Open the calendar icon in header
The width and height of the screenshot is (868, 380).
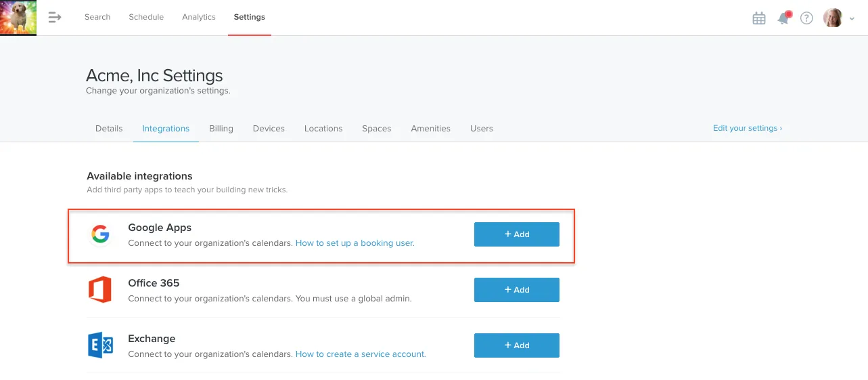point(759,18)
